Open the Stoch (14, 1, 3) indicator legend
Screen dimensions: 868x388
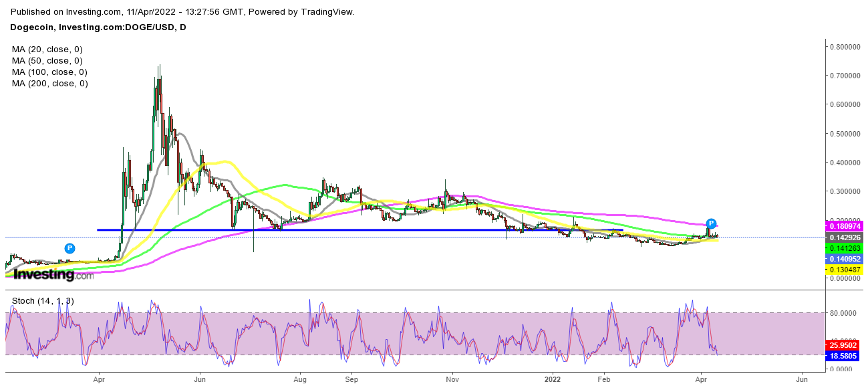(44, 301)
